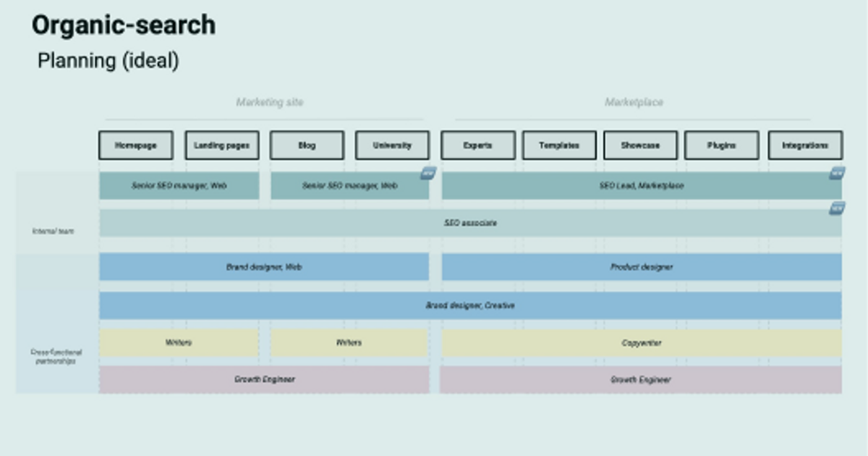
Task: Select the Landing pages box
Action: click(x=221, y=145)
